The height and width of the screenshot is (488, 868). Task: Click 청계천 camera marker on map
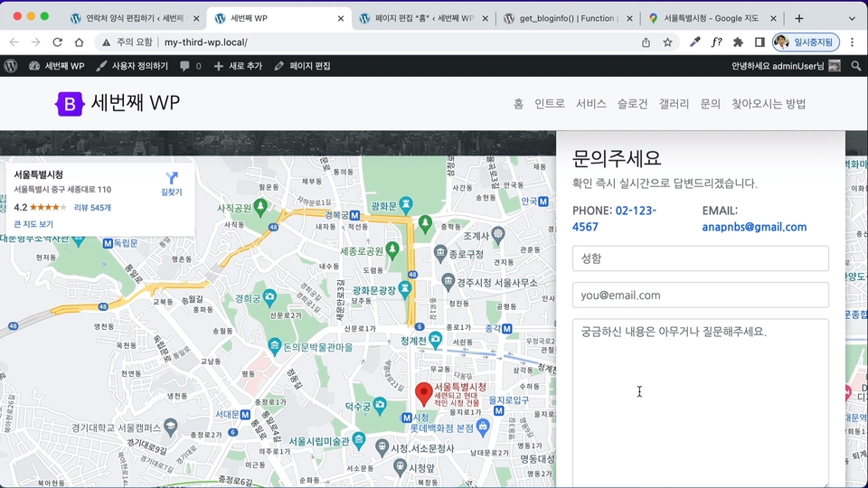pyautogui.click(x=436, y=341)
